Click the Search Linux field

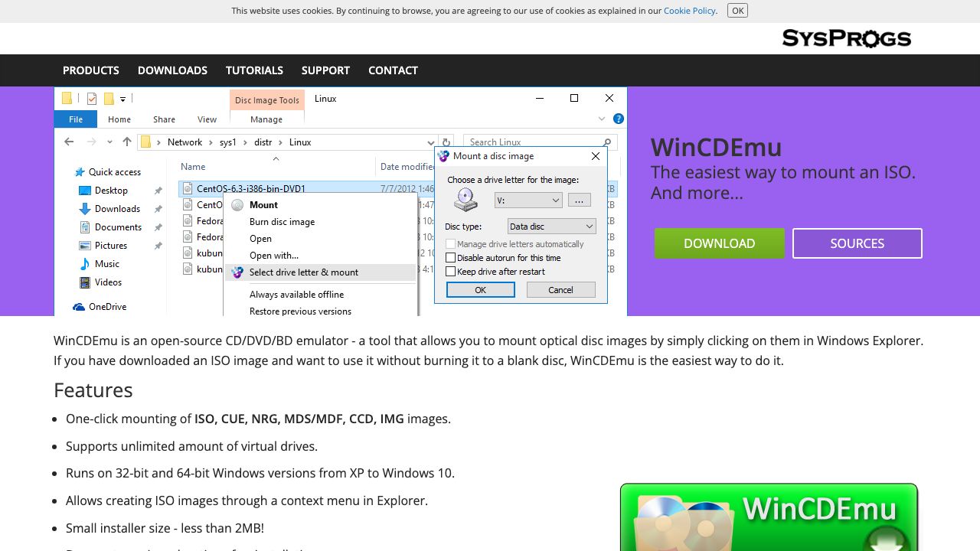coord(540,142)
